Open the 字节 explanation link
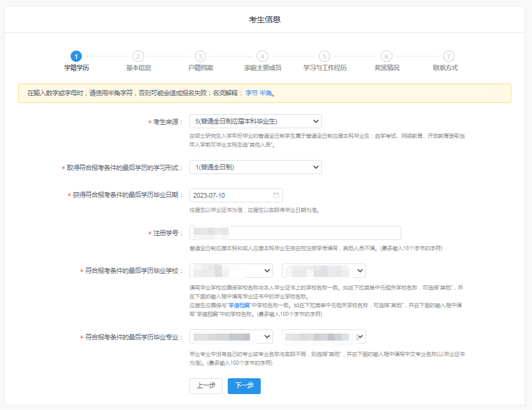The width and height of the screenshot is (532, 410). pos(251,93)
